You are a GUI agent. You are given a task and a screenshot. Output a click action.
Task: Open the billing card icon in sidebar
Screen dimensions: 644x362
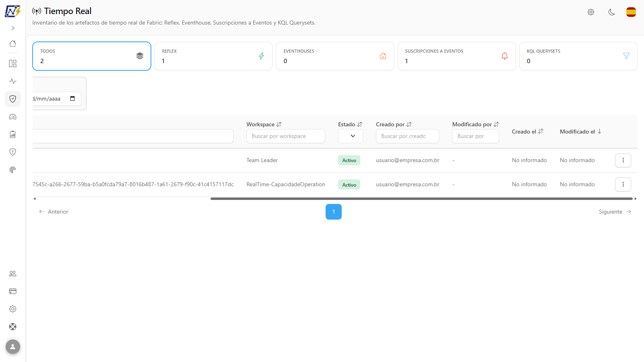[13, 291]
